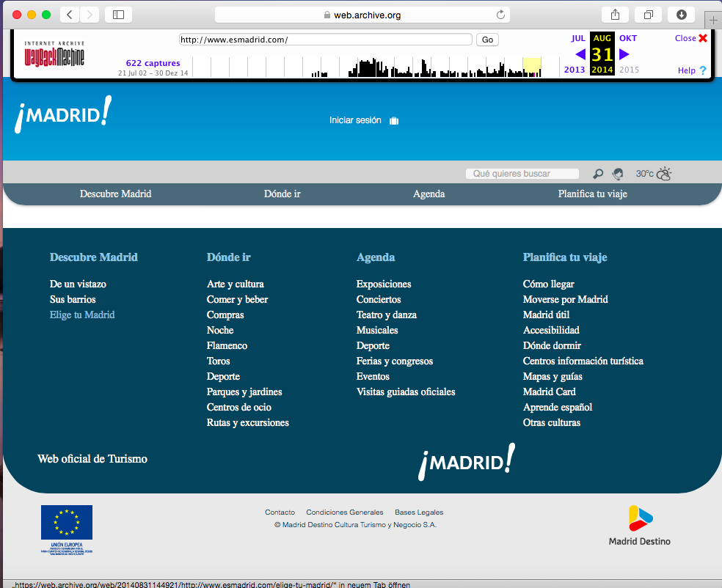
Task: Go to next capture with right arrow
Action: (624, 54)
